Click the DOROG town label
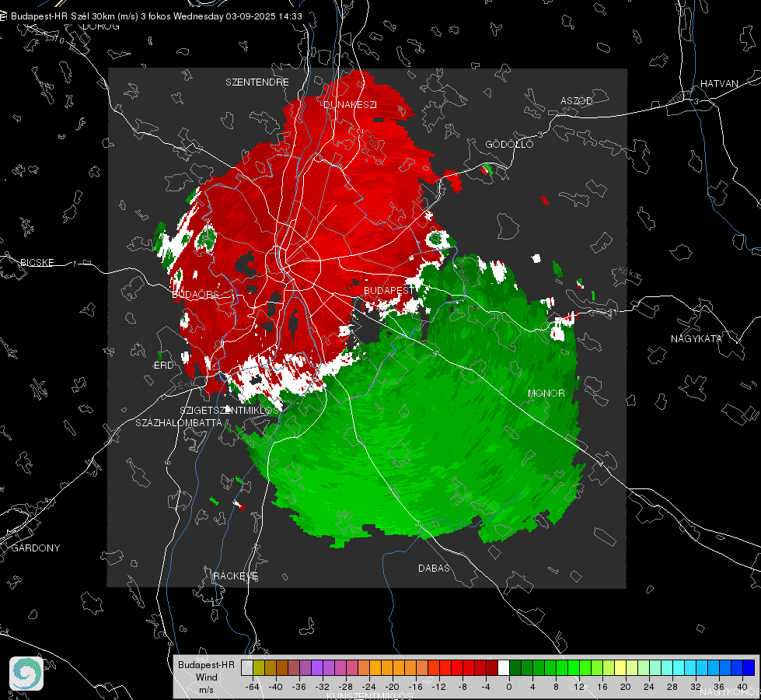This screenshot has height=700, width=761. click(101, 26)
